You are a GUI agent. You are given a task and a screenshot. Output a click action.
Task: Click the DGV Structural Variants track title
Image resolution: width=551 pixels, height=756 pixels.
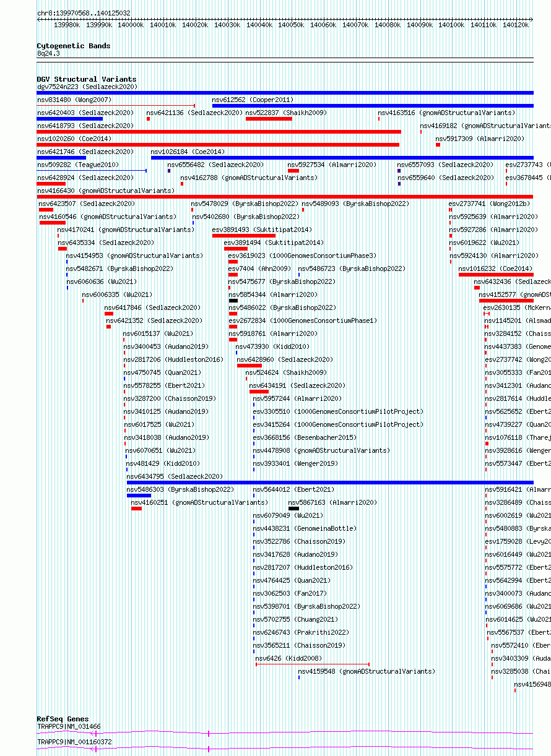(x=86, y=79)
